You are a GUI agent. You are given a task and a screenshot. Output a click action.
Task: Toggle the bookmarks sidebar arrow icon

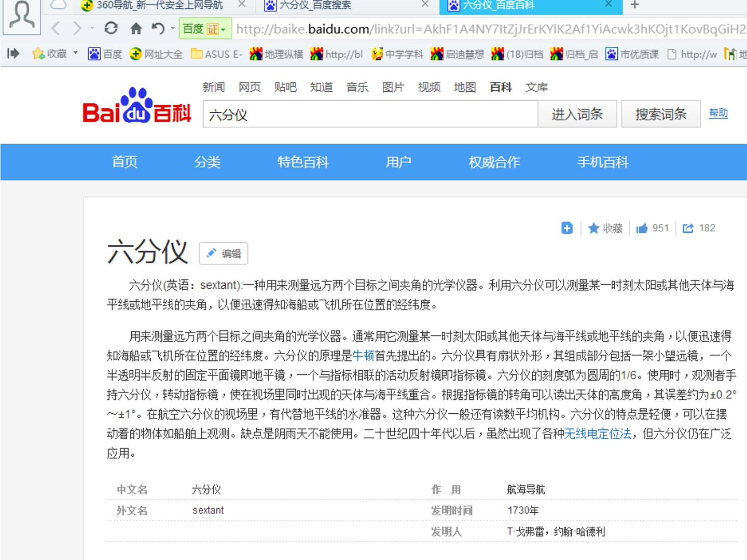click(13, 53)
